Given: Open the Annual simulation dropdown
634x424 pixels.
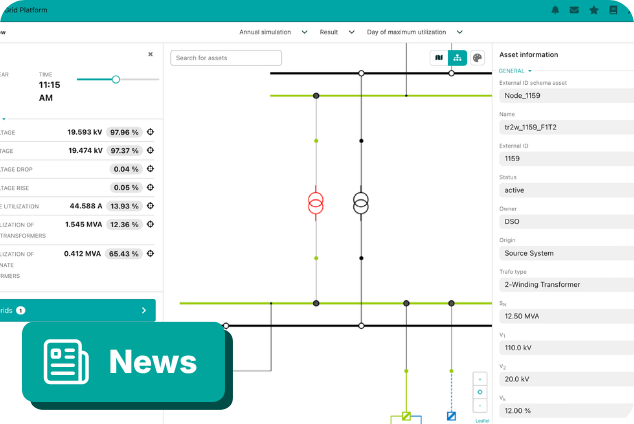Looking at the screenshot, I should pos(273,32).
